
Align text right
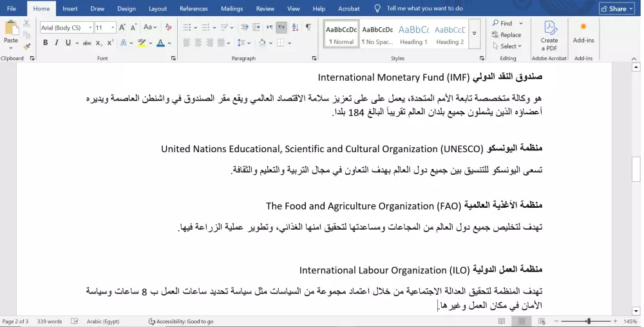tap(209, 43)
